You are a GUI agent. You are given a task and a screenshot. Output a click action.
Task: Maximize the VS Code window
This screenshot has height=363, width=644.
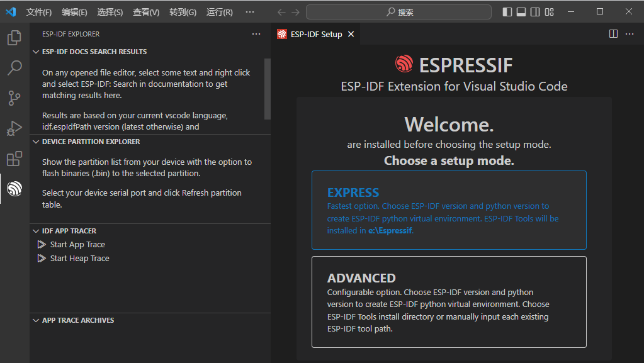(600, 11)
